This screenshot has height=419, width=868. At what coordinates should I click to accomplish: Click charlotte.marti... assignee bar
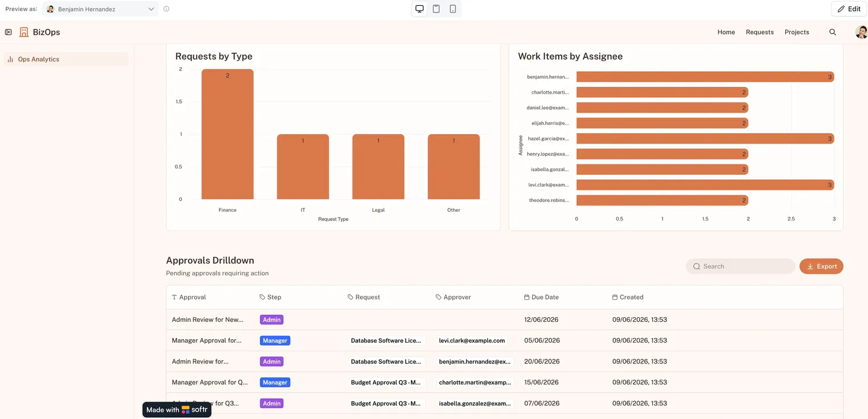click(662, 92)
